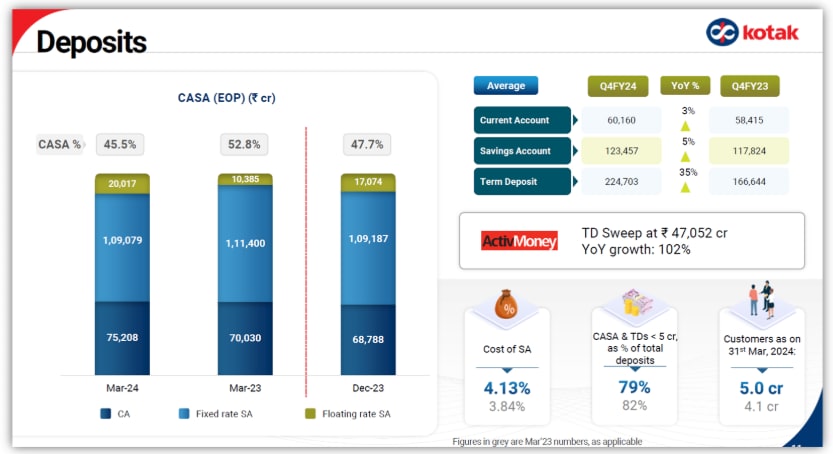Click the Mar-23 floating rate segment 10,385

(x=245, y=179)
